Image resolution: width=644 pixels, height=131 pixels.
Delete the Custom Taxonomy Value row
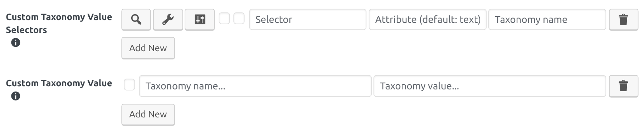click(x=624, y=86)
